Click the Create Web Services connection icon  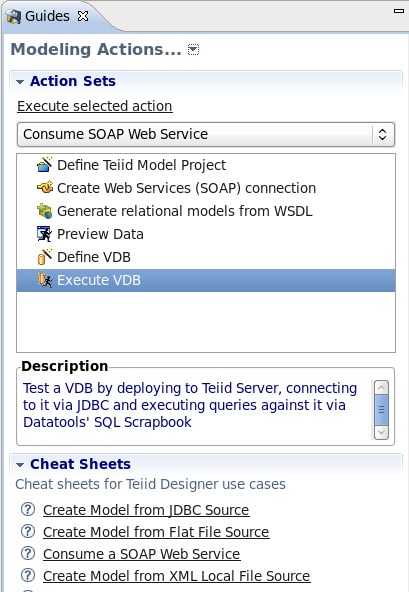click(45, 188)
